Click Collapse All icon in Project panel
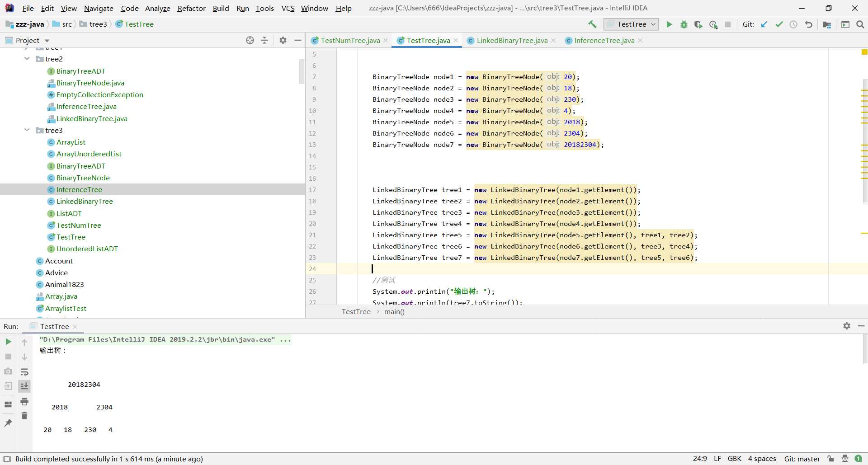The height and width of the screenshot is (465, 868). 264,40
